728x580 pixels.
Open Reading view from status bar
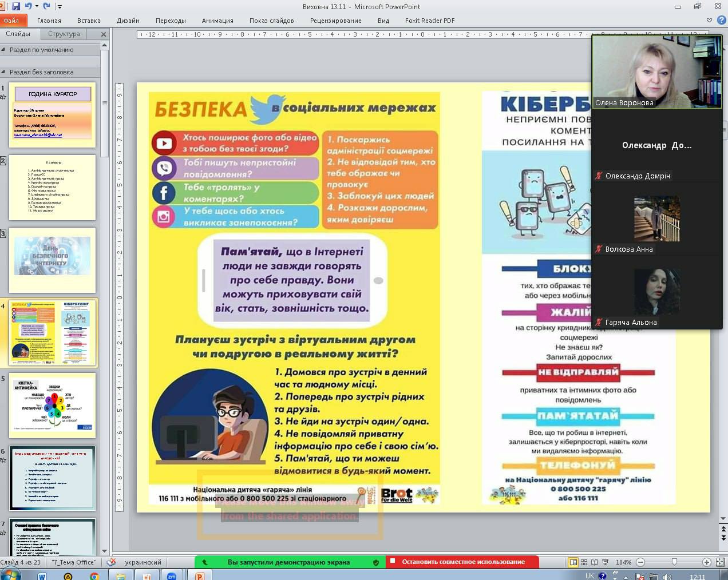tap(594, 562)
